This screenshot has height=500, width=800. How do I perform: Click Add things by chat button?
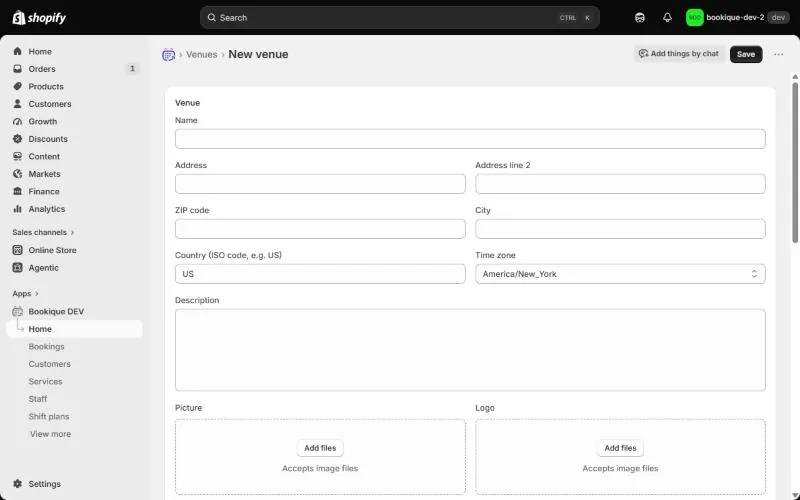(x=679, y=54)
